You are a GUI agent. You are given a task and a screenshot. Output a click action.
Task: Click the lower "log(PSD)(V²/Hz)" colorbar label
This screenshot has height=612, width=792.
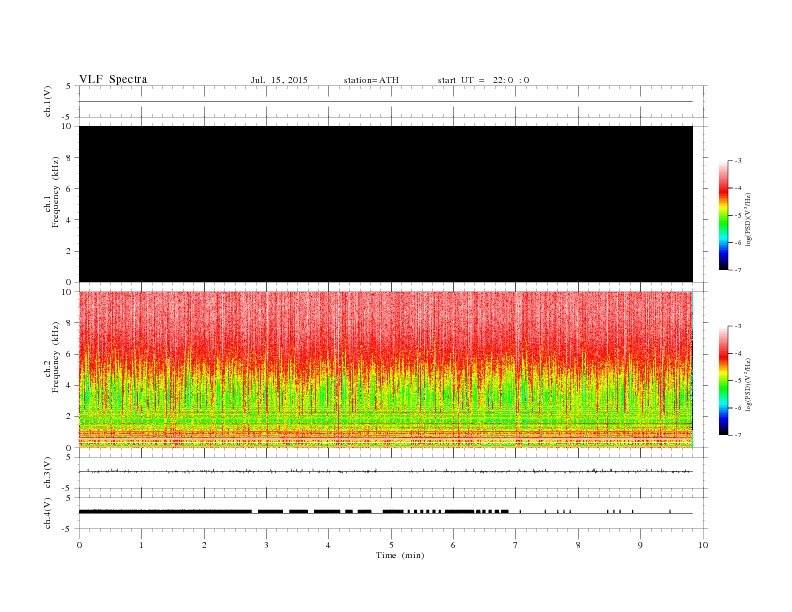click(748, 385)
